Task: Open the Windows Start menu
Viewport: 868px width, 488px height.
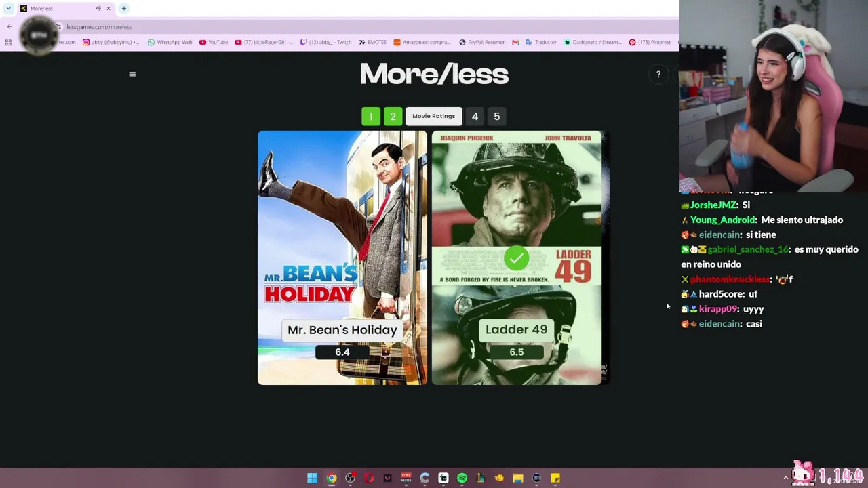Action: point(312,478)
